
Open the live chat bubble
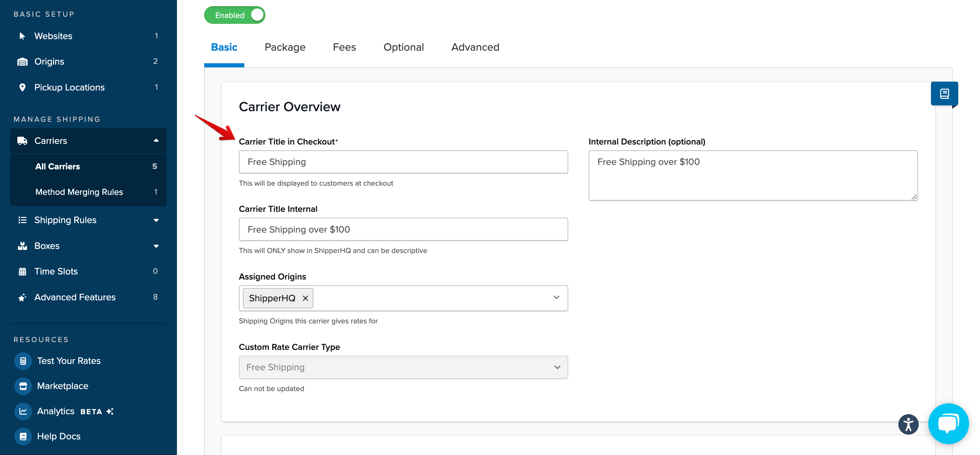[948, 423]
